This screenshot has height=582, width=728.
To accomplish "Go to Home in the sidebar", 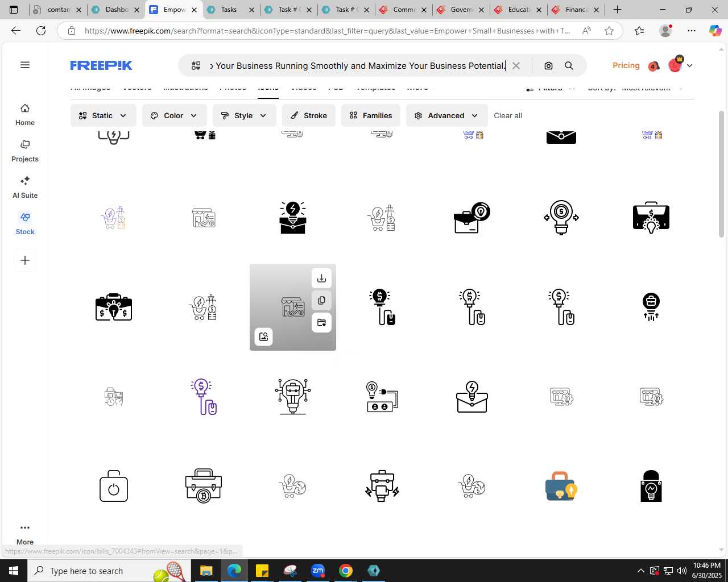I will coord(25,115).
